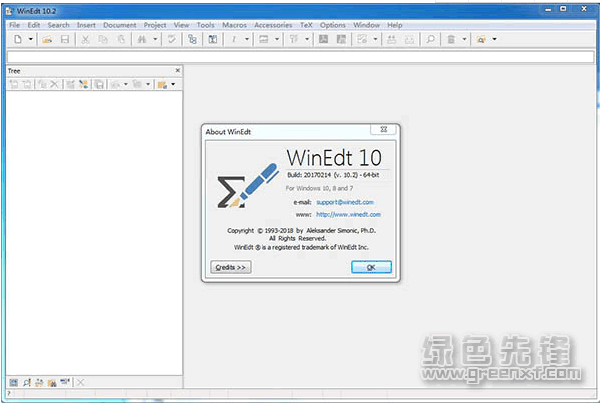Click the Spell Check checkmark icon

pos(172,39)
